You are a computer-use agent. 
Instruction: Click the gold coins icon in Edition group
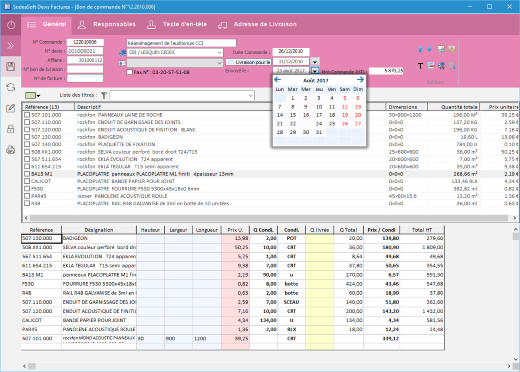pyautogui.click(x=452, y=49)
